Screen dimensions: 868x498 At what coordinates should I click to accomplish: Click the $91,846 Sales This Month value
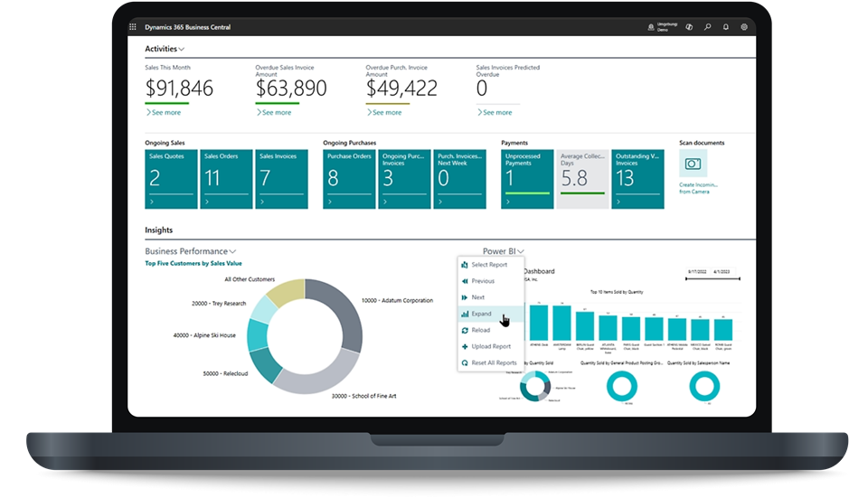pos(179,89)
